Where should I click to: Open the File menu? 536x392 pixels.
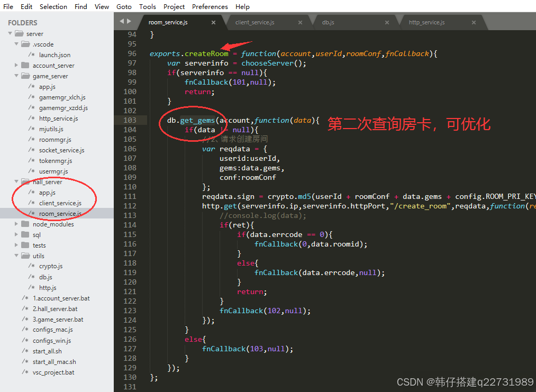coord(8,6)
